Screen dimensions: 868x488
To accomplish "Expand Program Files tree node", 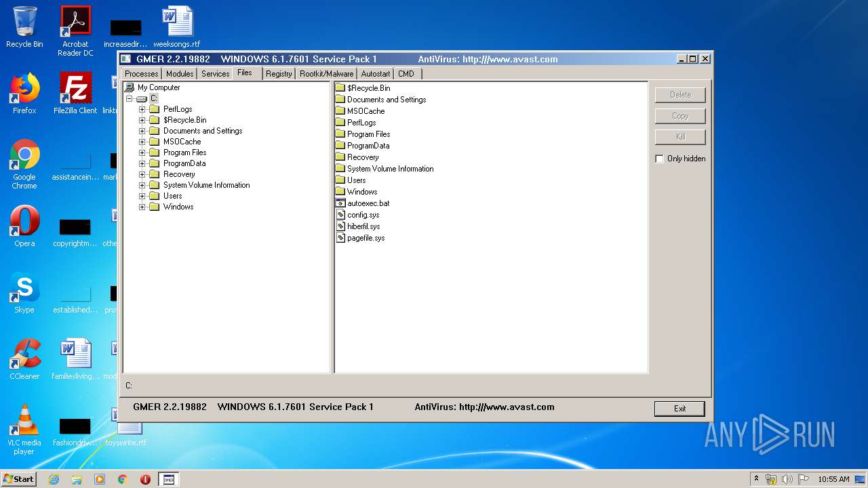I will click(x=142, y=152).
